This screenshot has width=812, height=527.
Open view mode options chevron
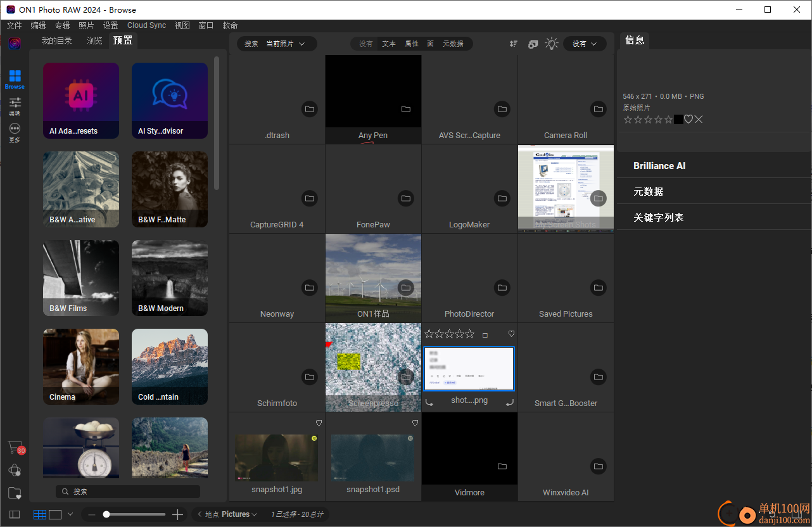70,514
